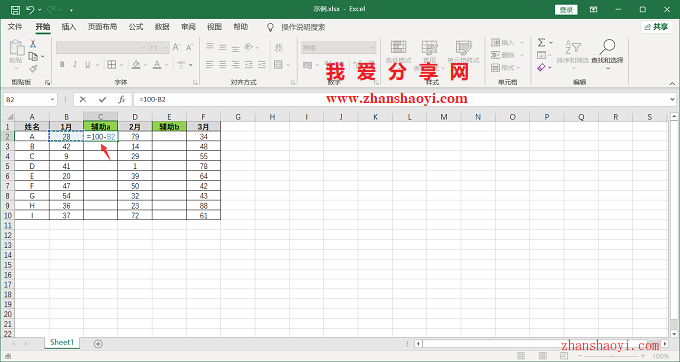Click the Fill Color paint bucket swatch
The image size is (680, 362).
click(136, 65)
